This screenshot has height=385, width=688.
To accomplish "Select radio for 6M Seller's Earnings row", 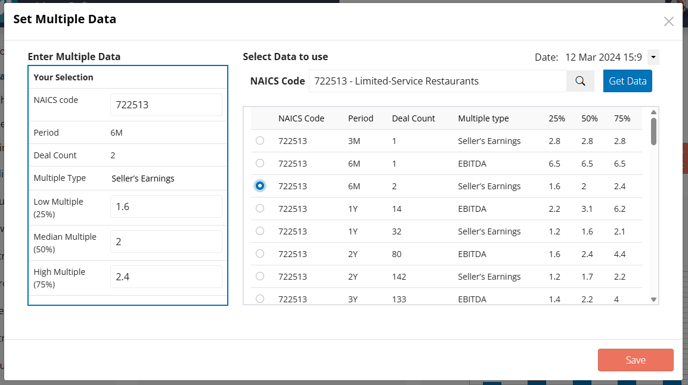I will pos(260,186).
